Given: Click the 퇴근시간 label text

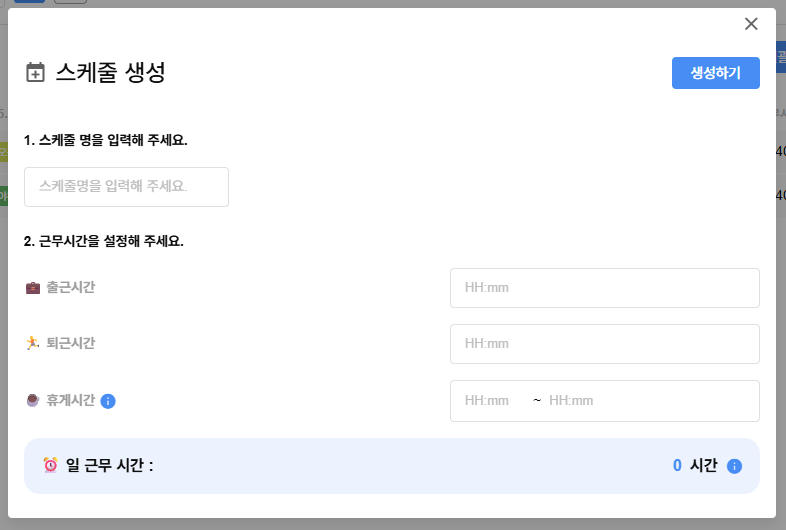Looking at the screenshot, I should click(71, 343).
